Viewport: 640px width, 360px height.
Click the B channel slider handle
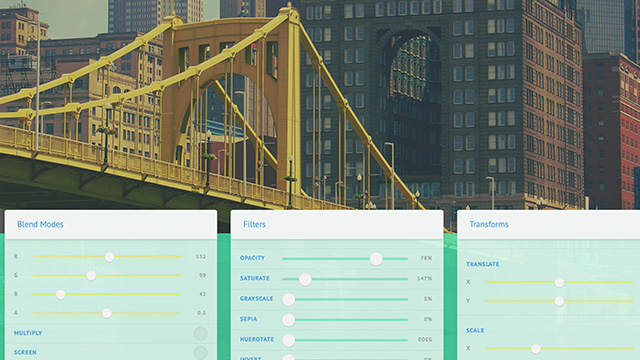point(60,294)
